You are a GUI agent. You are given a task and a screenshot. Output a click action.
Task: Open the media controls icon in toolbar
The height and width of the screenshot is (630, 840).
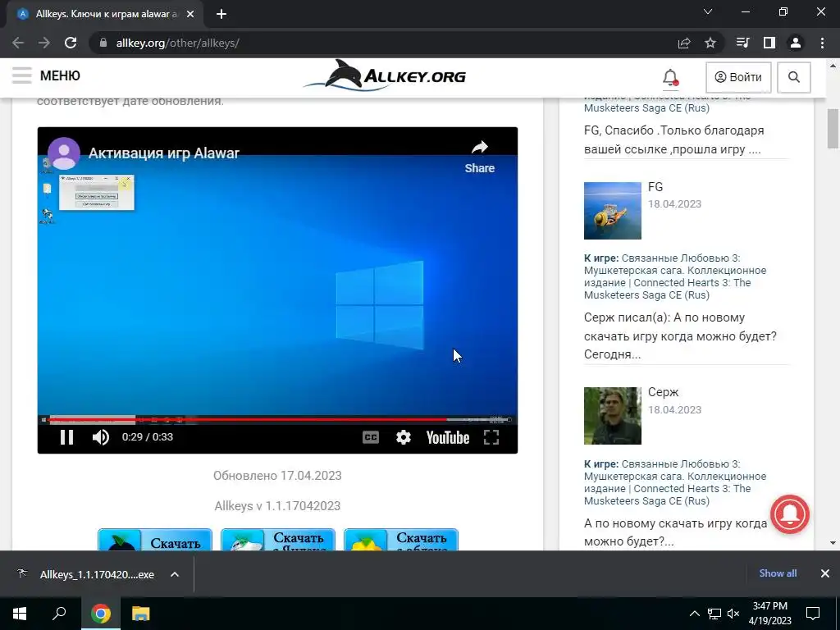742,43
